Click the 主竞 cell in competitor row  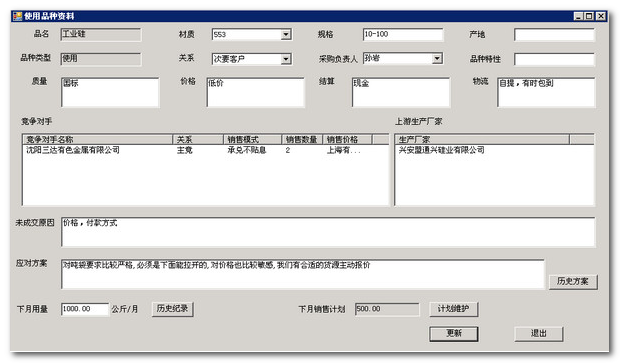184,150
